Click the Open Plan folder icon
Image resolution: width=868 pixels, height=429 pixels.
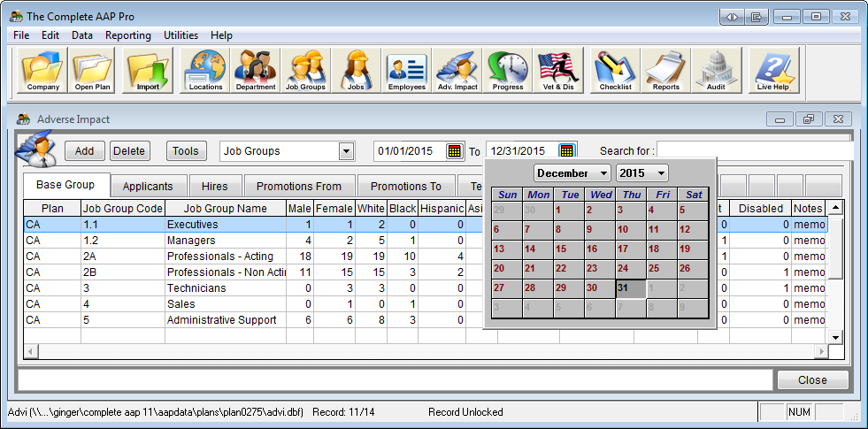pos(93,70)
